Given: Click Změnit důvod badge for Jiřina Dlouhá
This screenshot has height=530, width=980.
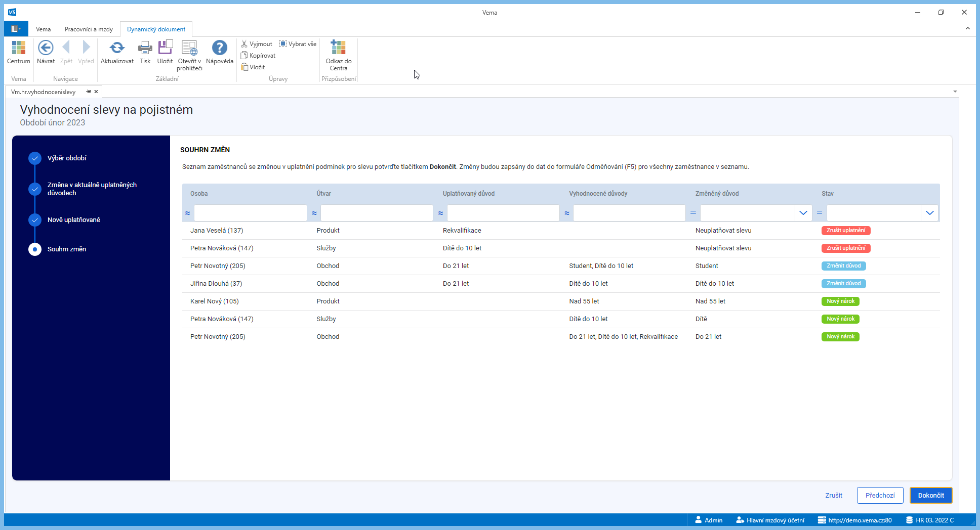Looking at the screenshot, I should tap(843, 284).
